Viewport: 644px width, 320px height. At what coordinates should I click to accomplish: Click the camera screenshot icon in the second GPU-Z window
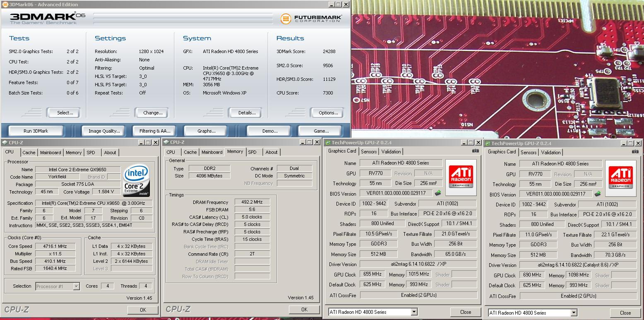(x=635, y=152)
